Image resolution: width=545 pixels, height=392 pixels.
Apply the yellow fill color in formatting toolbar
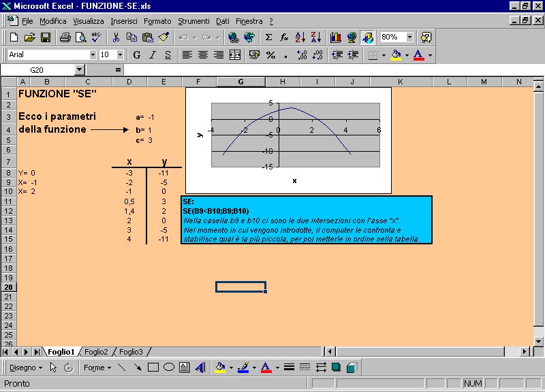click(395, 54)
